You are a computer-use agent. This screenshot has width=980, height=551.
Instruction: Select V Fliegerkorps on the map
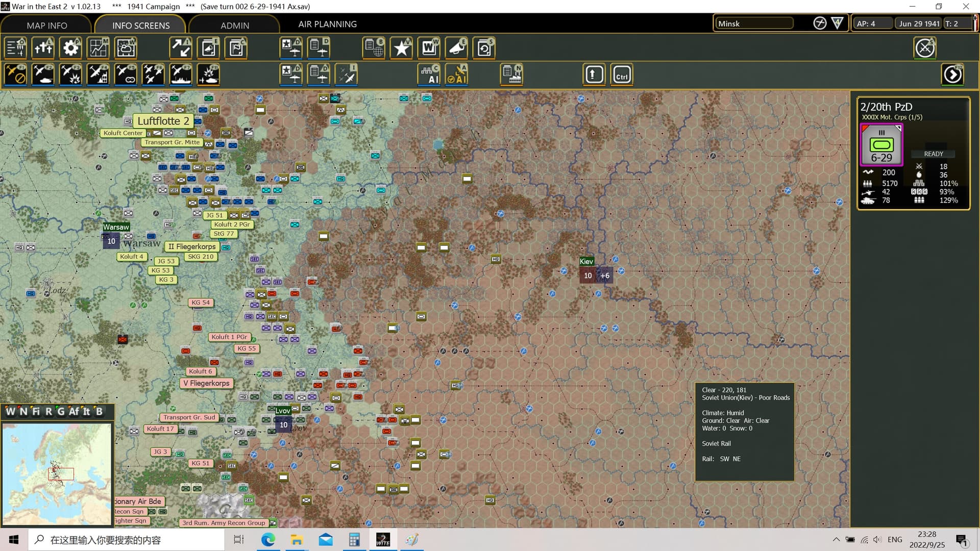pyautogui.click(x=206, y=383)
